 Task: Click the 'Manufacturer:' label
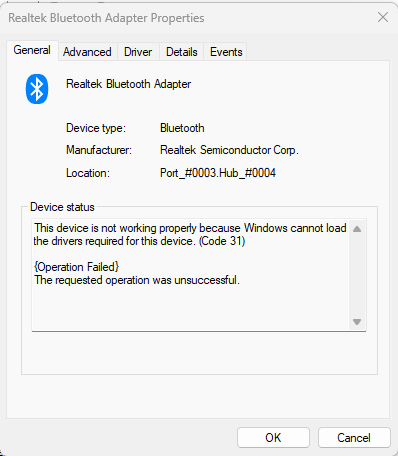(99, 150)
